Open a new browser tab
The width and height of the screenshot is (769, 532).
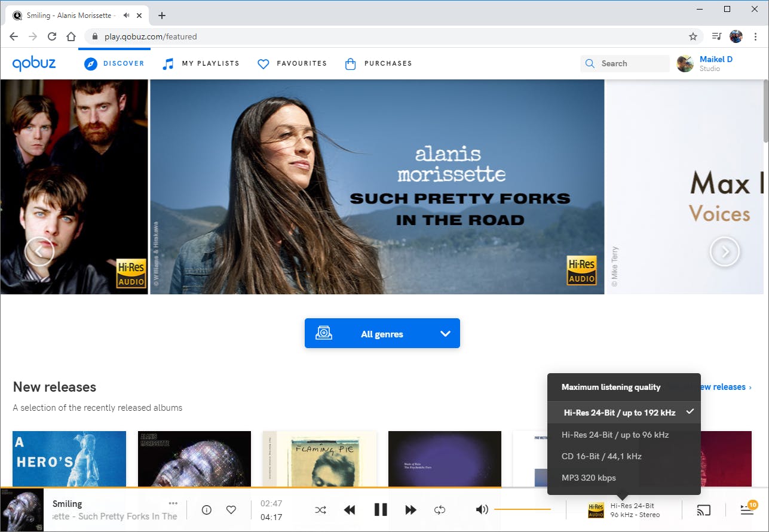pyautogui.click(x=161, y=16)
